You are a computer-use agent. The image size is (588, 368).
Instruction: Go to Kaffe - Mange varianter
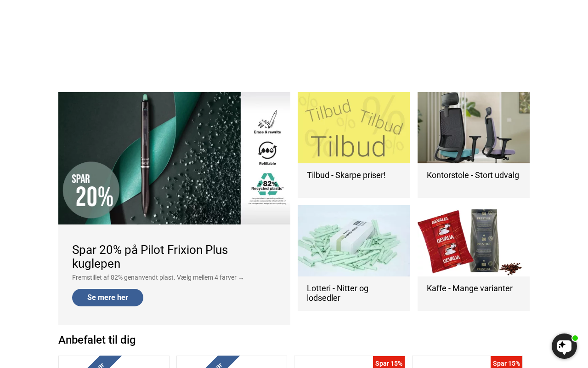pos(469,288)
